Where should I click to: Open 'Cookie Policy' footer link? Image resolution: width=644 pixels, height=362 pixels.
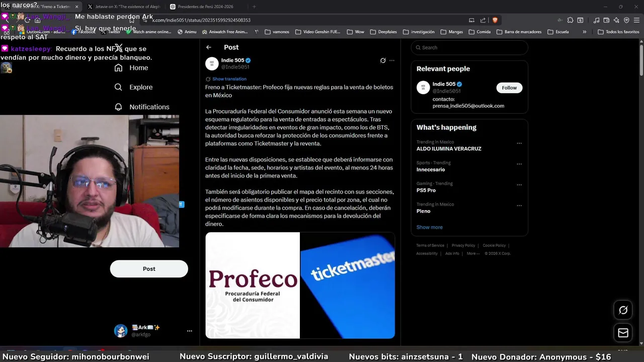[494, 245]
